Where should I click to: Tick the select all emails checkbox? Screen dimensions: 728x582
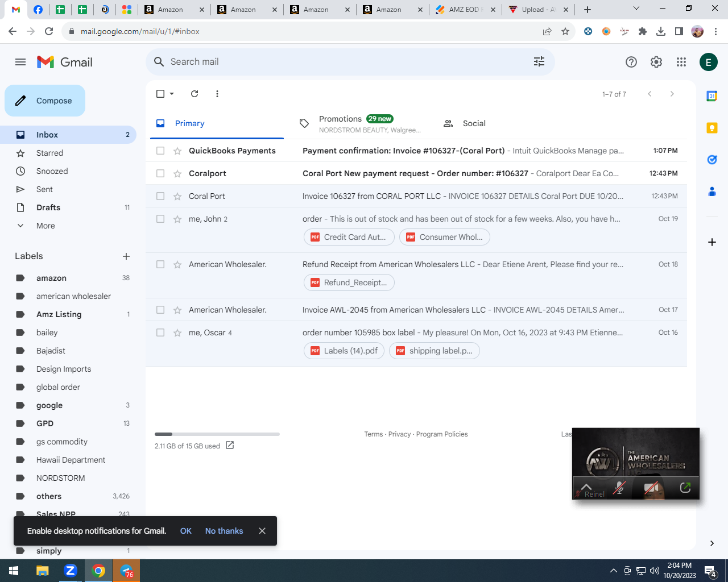[160, 94]
